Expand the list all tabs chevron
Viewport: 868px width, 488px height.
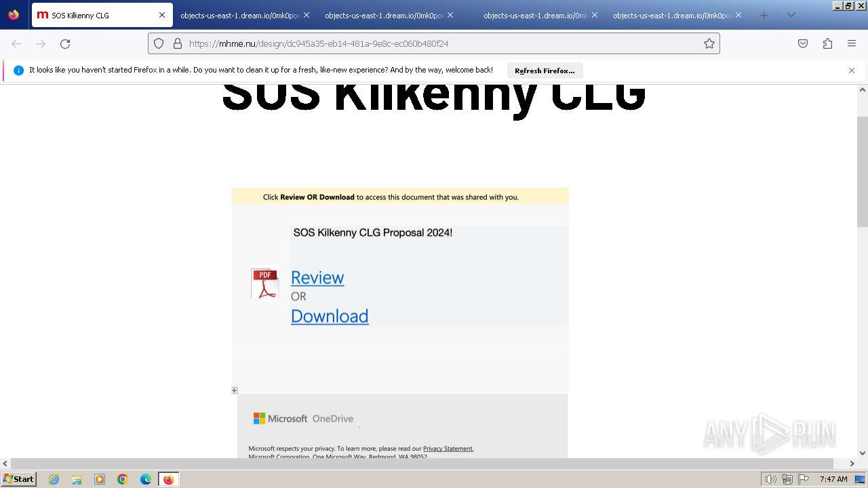click(791, 15)
